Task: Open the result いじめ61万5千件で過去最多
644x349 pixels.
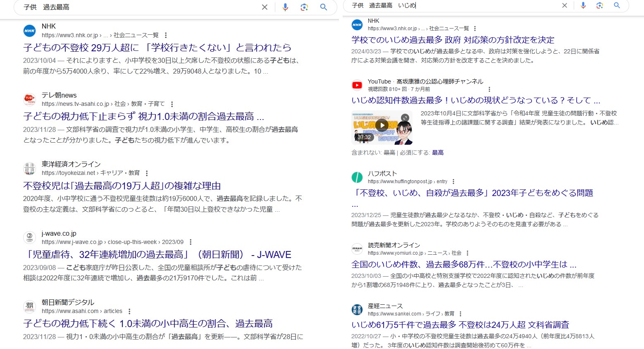Action: (460, 325)
